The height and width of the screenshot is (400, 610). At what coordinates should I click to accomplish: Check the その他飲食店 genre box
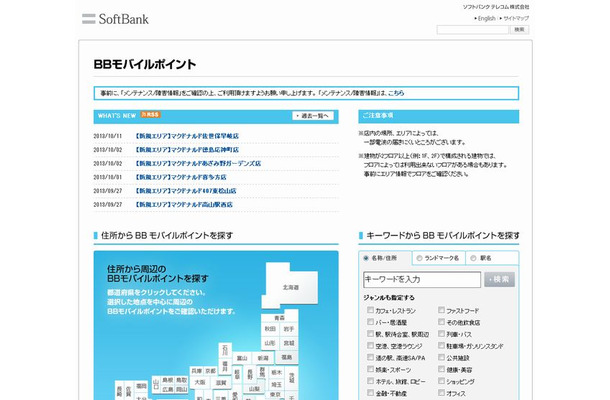point(441,322)
